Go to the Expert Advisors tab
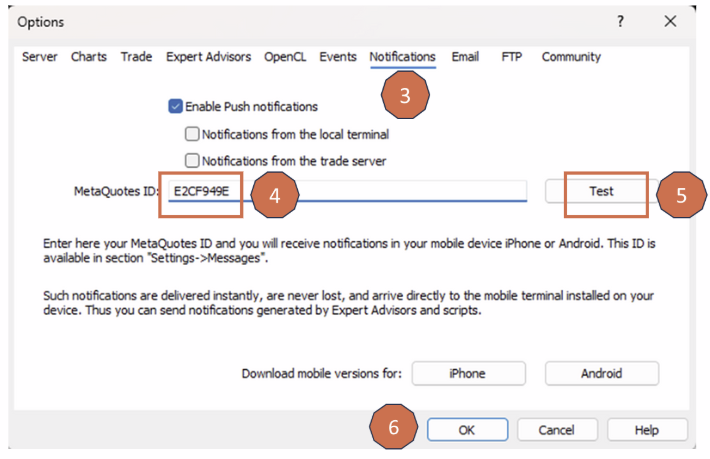The height and width of the screenshot is (459, 710). pos(208,57)
